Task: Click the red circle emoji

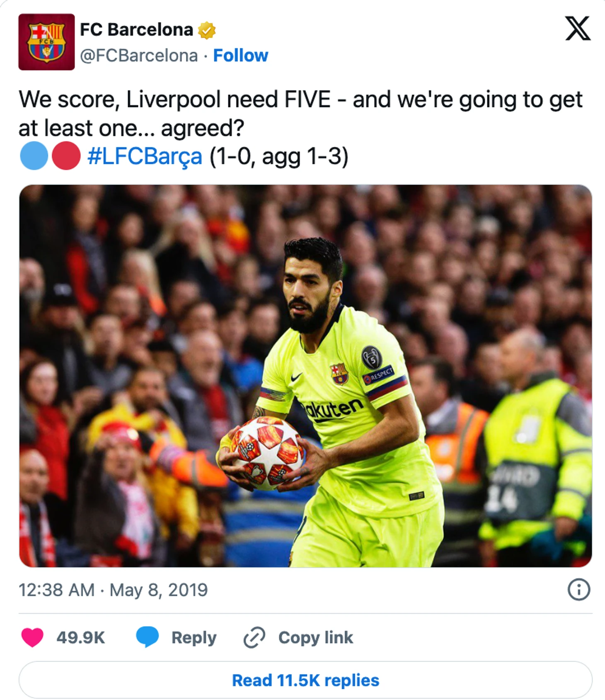Action: [x=66, y=156]
